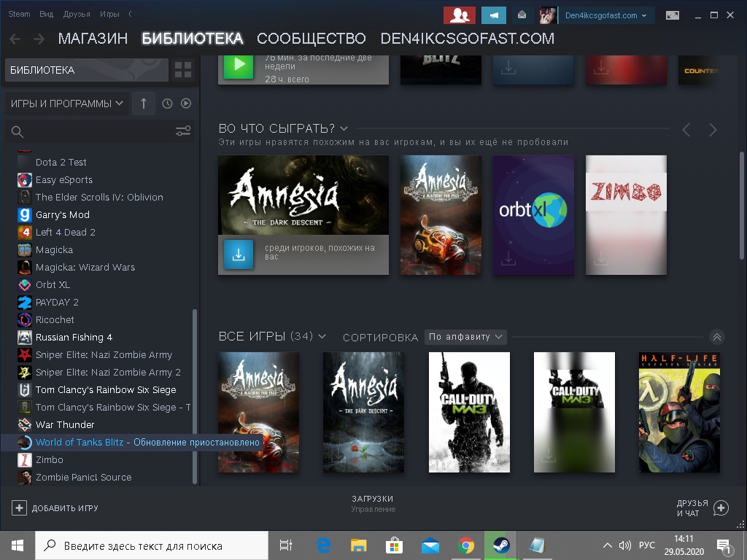
Task: Expand the Games and Programs dropdown
Action: coord(67,104)
